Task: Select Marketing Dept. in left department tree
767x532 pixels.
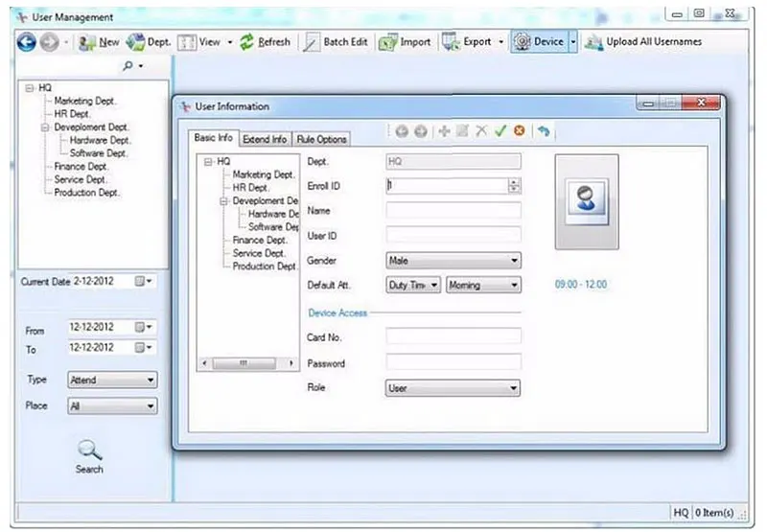Action: [x=84, y=101]
